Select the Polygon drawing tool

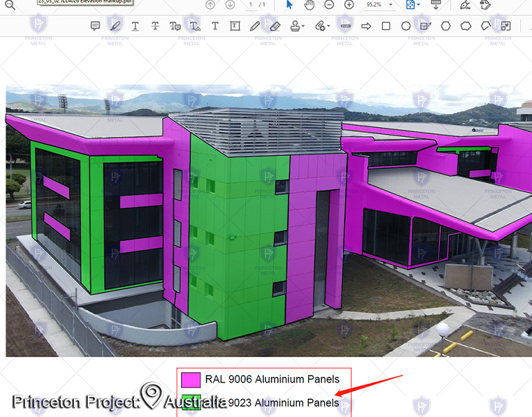pos(446,26)
